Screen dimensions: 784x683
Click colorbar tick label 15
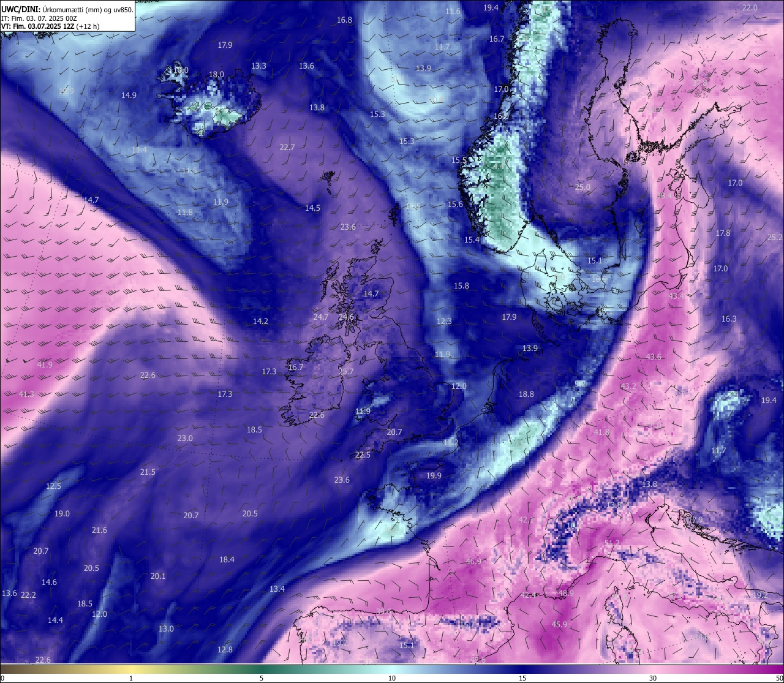(x=522, y=678)
